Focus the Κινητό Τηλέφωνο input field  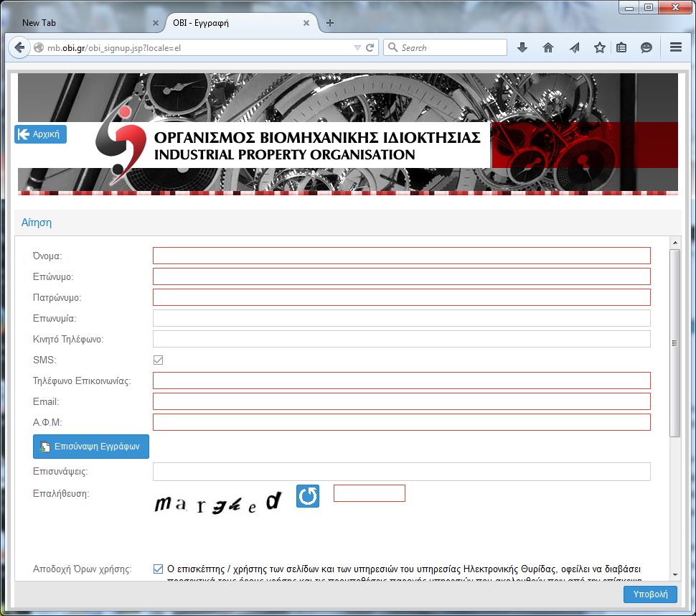click(x=402, y=339)
